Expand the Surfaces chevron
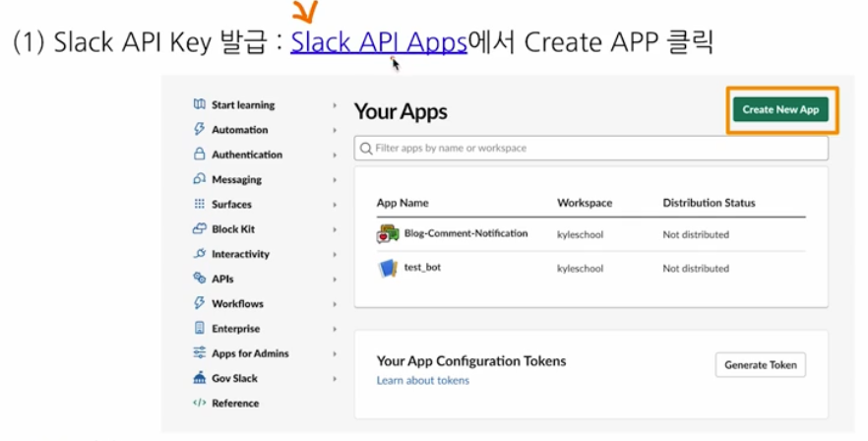 click(x=335, y=205)
